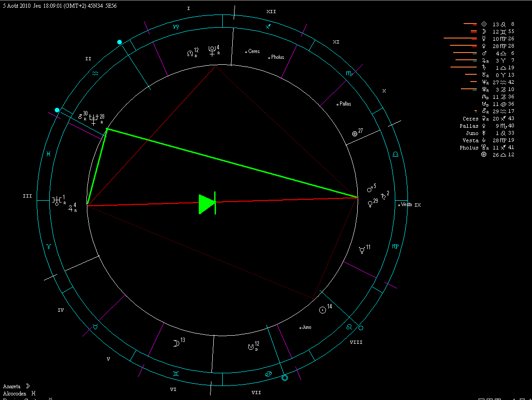Click the Juno asteroid label in the wheel
The height and width of the screenshot is (400, 532).
coord(306,327)
